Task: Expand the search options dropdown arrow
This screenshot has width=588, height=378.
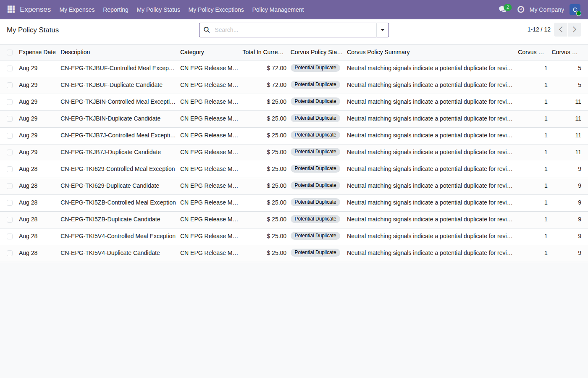Action: tap(383, 30)
